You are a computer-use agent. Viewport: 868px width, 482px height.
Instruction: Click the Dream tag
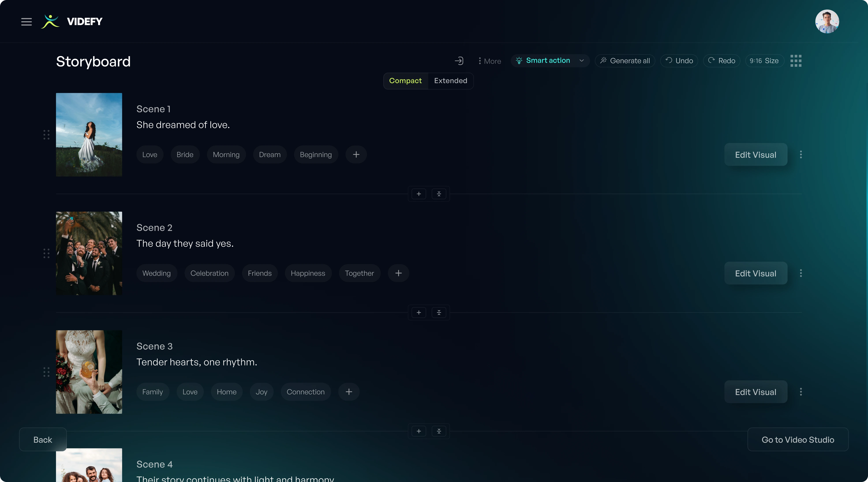point(269,154)
